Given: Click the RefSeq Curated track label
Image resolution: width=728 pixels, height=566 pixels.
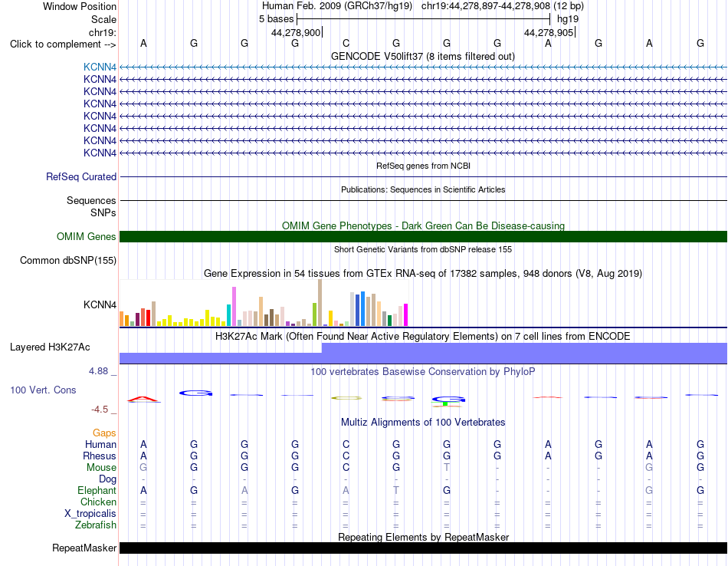Looking at the screenshot, I should (81, 176).
